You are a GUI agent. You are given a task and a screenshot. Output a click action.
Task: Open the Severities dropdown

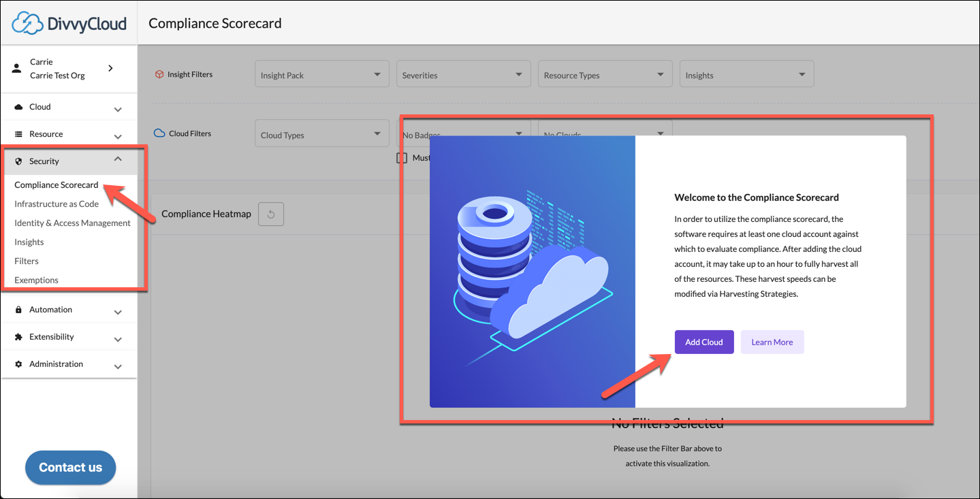tap(463, 74)
